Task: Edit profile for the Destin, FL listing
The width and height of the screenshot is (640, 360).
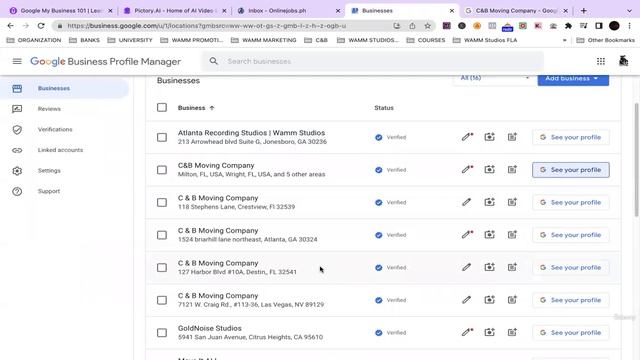Action: (x=467, y=267)
